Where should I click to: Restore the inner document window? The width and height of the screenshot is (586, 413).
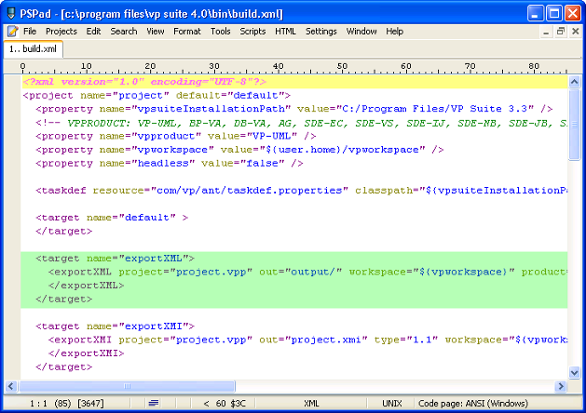point(561,32)
